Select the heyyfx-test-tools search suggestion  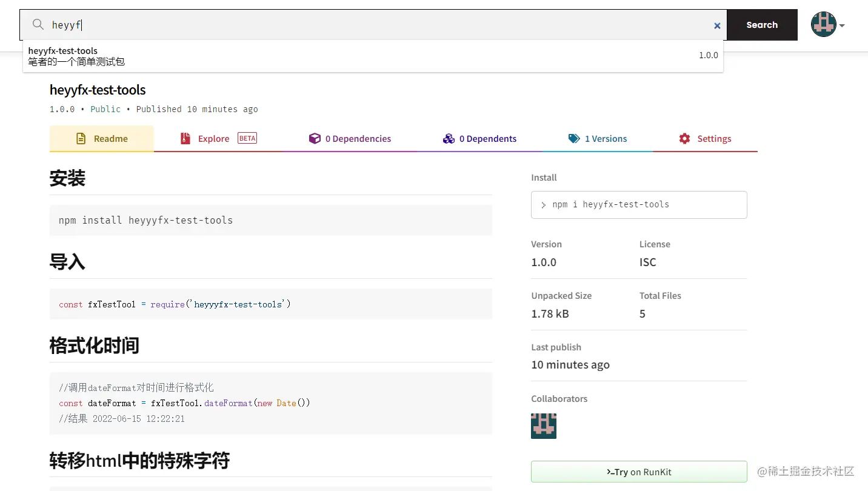tap(373, 56)
